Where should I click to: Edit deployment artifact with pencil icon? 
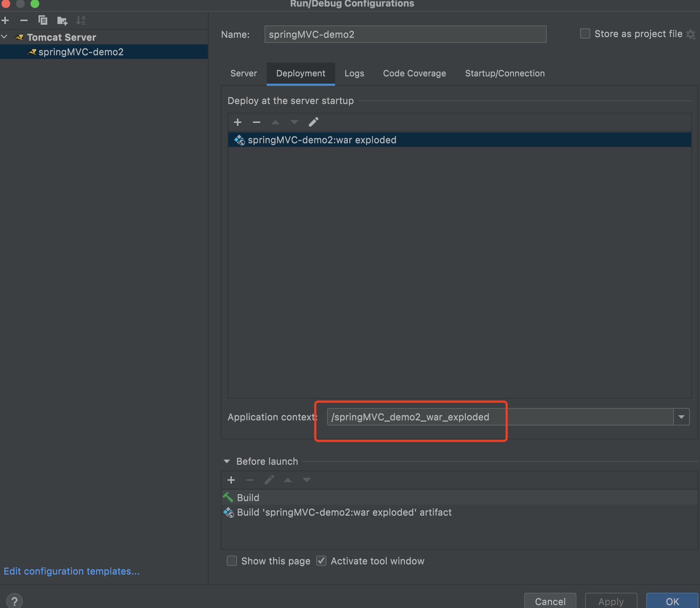click(x=313, y=122)
